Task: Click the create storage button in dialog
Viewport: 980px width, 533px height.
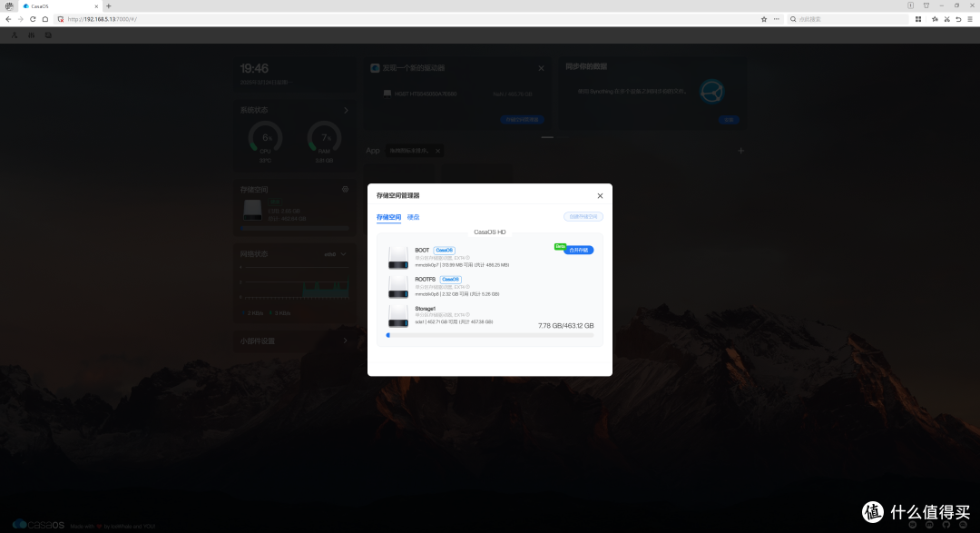Action: (x=583, y=216)
